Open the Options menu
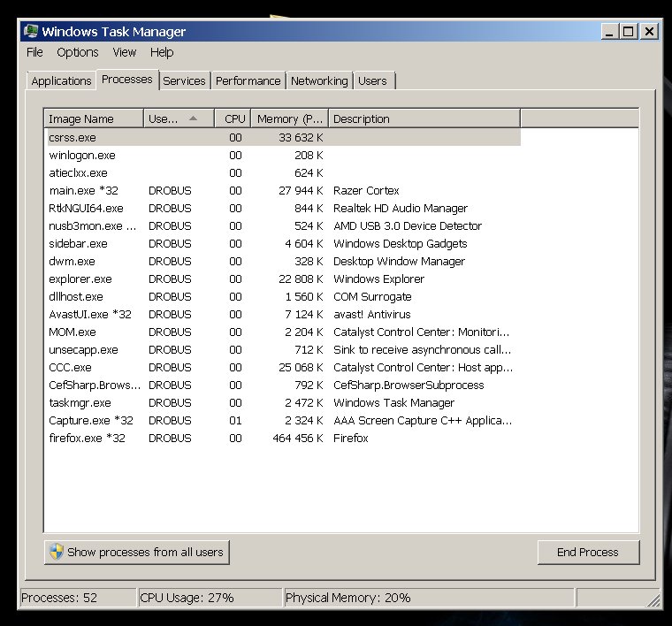The image size is (672, 626). point(78,52)
